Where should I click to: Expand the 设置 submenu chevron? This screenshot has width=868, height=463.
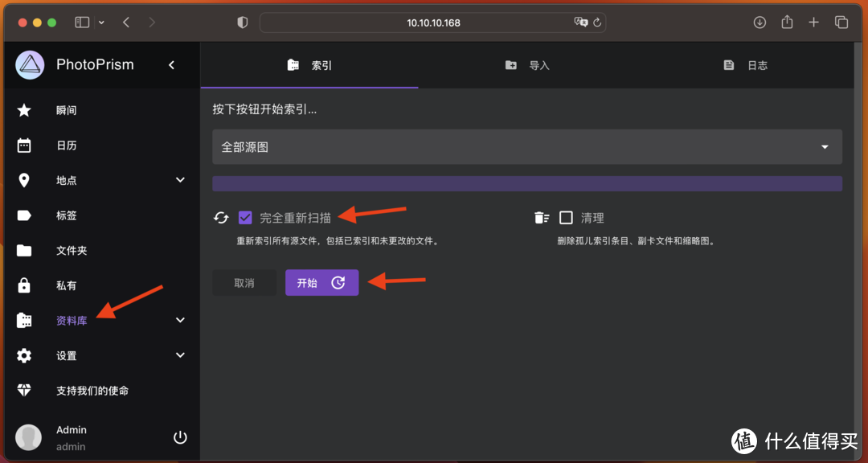(180, 355)
